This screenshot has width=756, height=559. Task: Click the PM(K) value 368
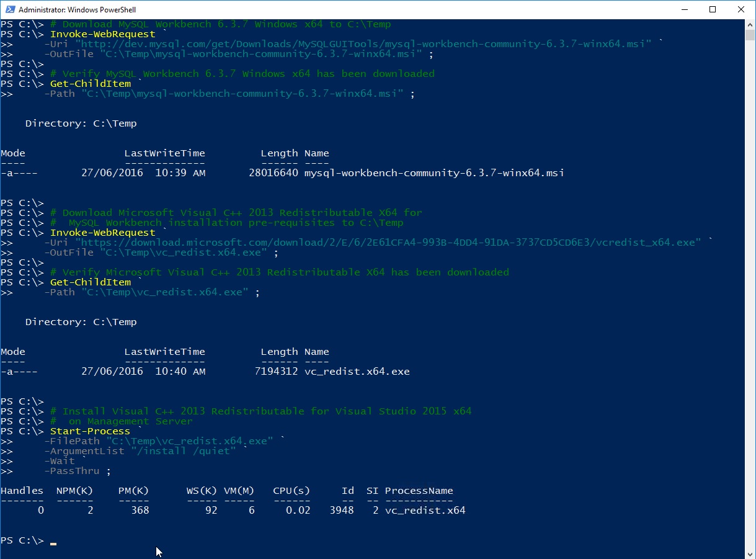pos(140,511)
